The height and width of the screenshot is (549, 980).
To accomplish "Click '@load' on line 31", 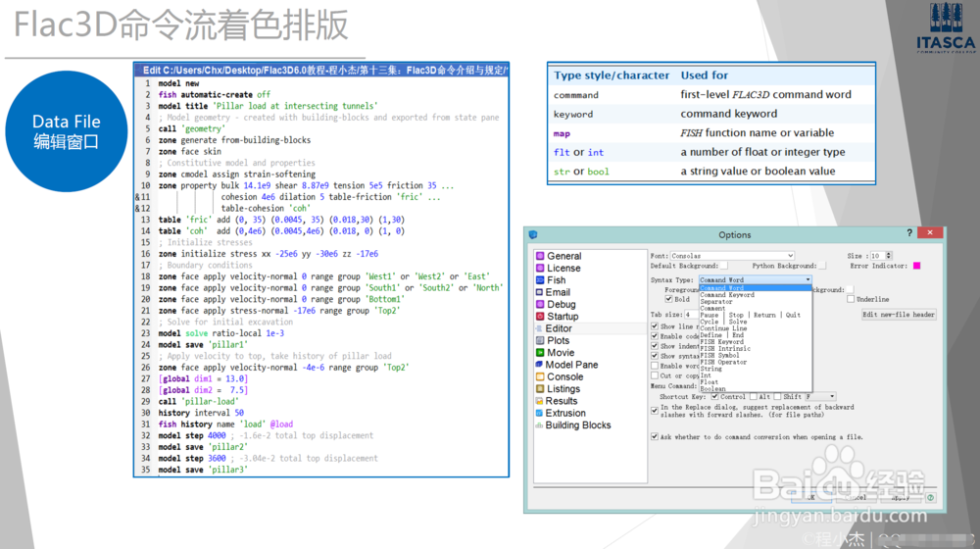I will (x=281, y=424).
